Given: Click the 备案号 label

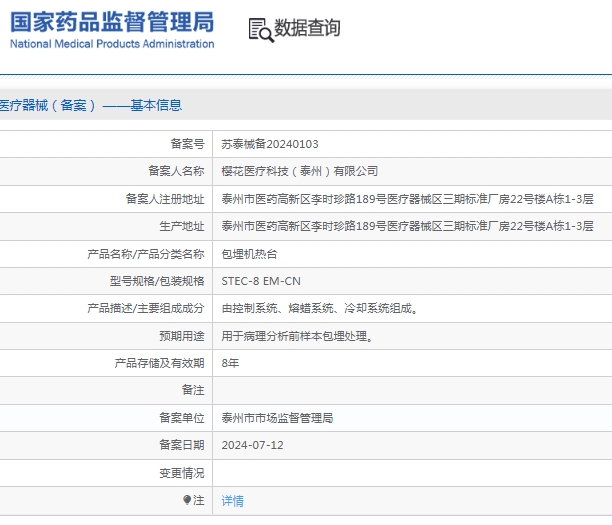Looking at the screenshot, I should 187,144.
